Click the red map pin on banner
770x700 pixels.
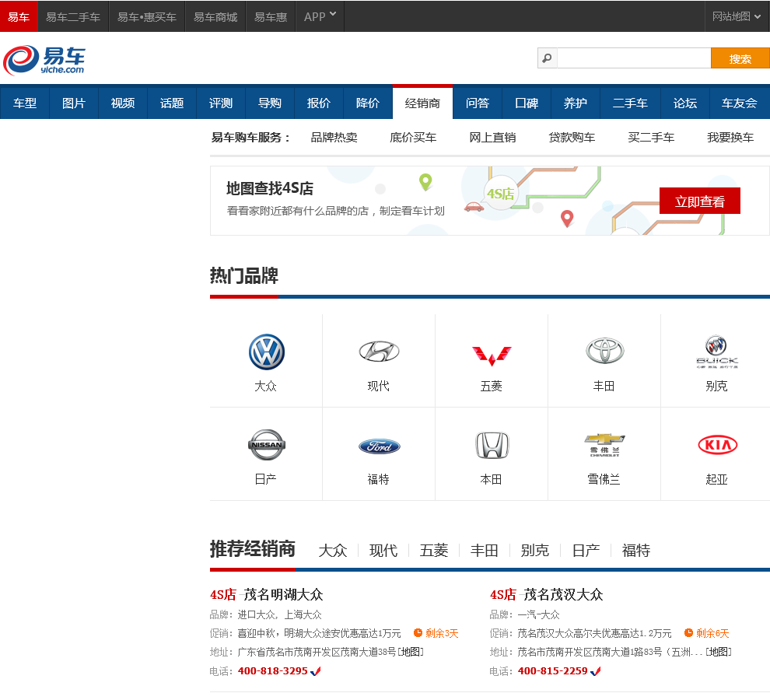[567, 219]
